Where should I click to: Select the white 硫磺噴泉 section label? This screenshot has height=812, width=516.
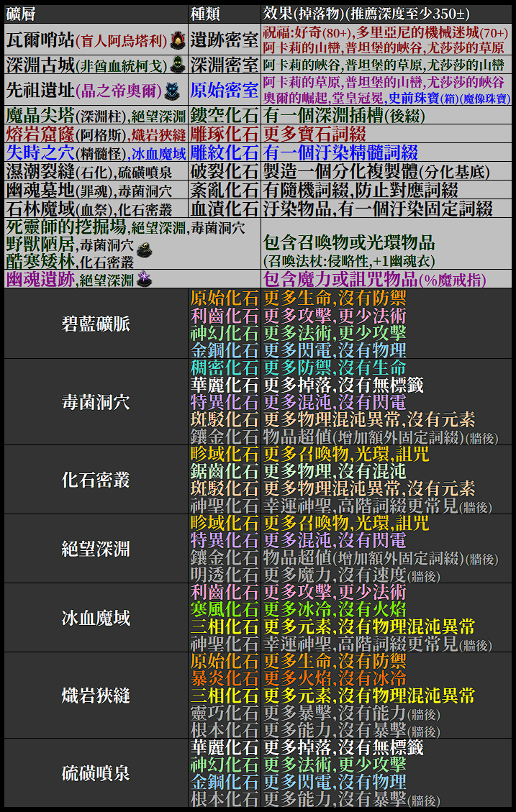[x=96, y=773]
